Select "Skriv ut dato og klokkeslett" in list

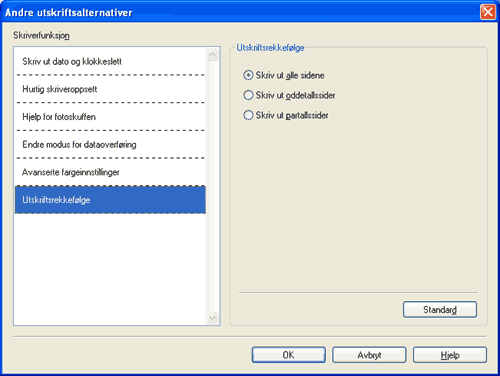(110, 61)
